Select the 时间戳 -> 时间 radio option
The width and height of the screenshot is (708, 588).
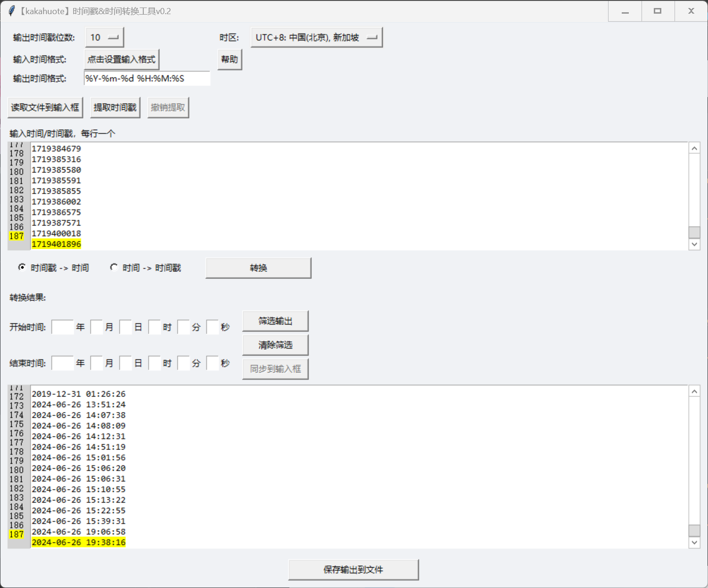tap(22, 268)
